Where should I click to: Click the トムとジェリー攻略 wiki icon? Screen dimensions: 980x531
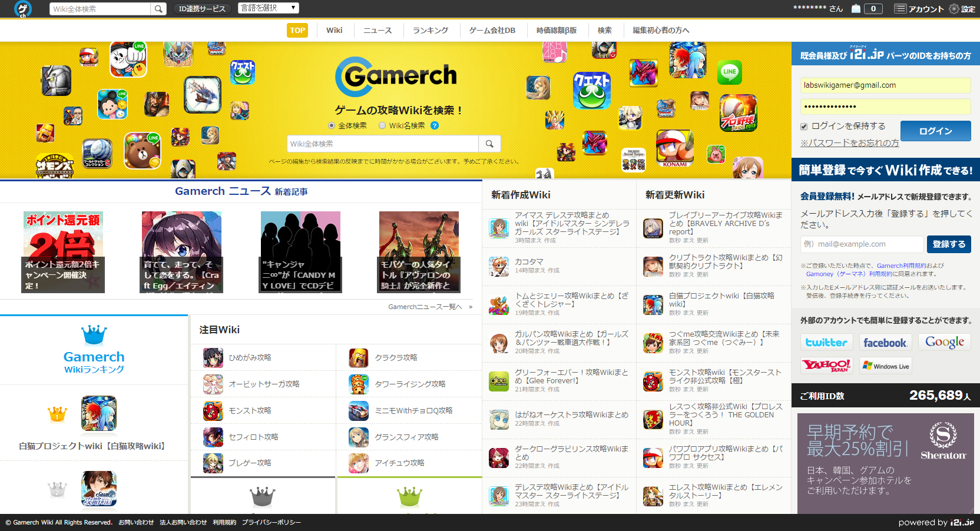(x=499, y=304)
